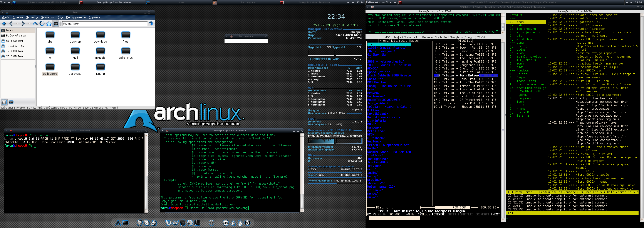
Task: Select the 17,9 GB Том volume
Action: (x=18, y=51)
